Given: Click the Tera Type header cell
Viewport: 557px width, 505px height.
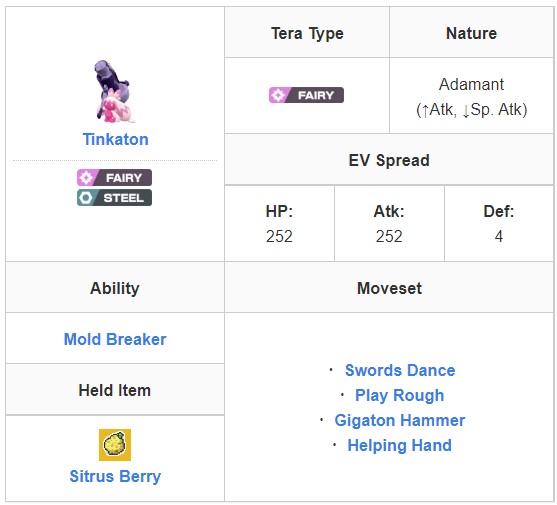Looking at the screenshot, I should (307, 33).
